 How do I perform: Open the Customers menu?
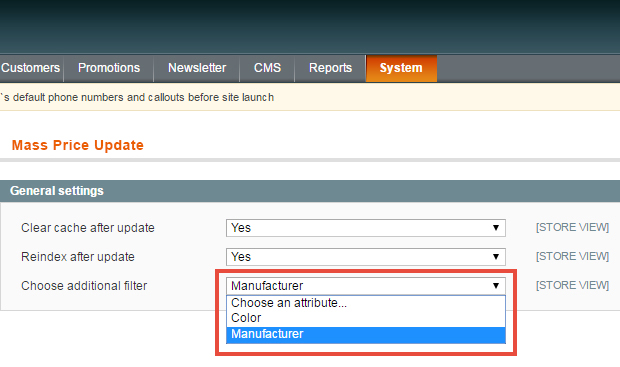[x=31, y=68]
